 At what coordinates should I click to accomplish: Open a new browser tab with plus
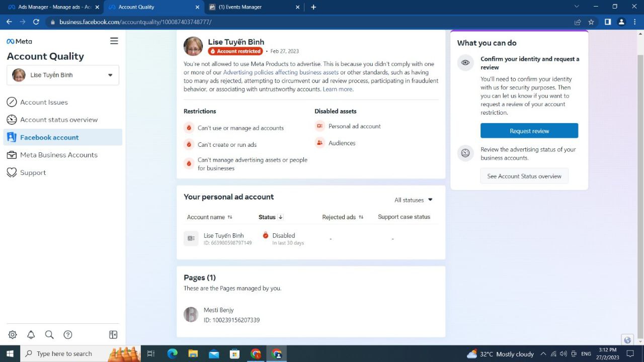[x=313, y=7]
